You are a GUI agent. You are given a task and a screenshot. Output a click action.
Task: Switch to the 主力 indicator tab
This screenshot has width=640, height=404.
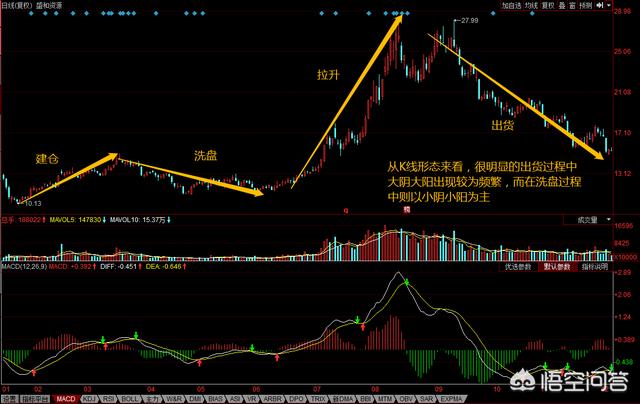151,399
